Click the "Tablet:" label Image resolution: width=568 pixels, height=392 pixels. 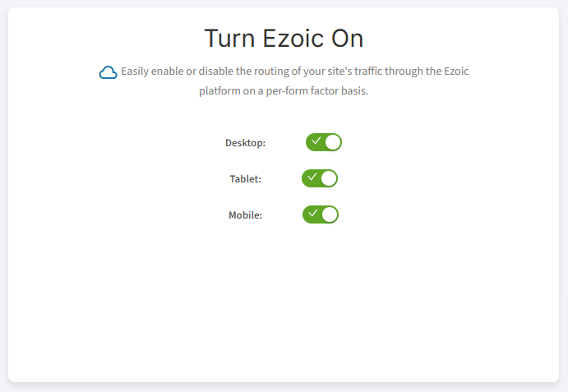[x=245, y=179]
